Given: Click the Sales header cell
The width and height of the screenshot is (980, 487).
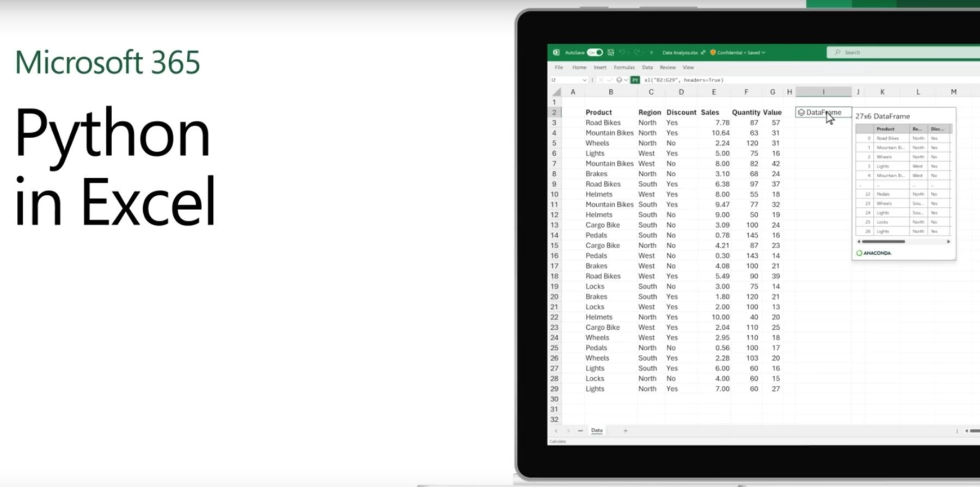Looking at the screenshot, I should coord(709,112).
